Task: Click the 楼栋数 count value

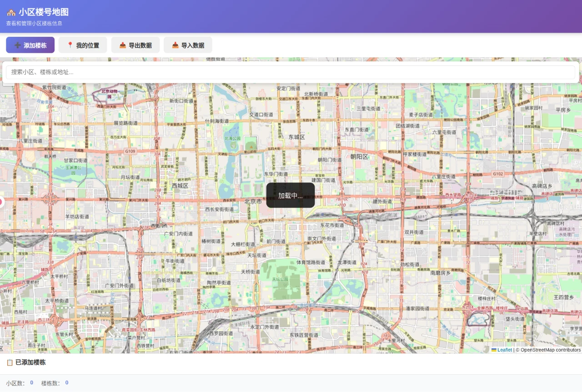Action: [67, 383]
